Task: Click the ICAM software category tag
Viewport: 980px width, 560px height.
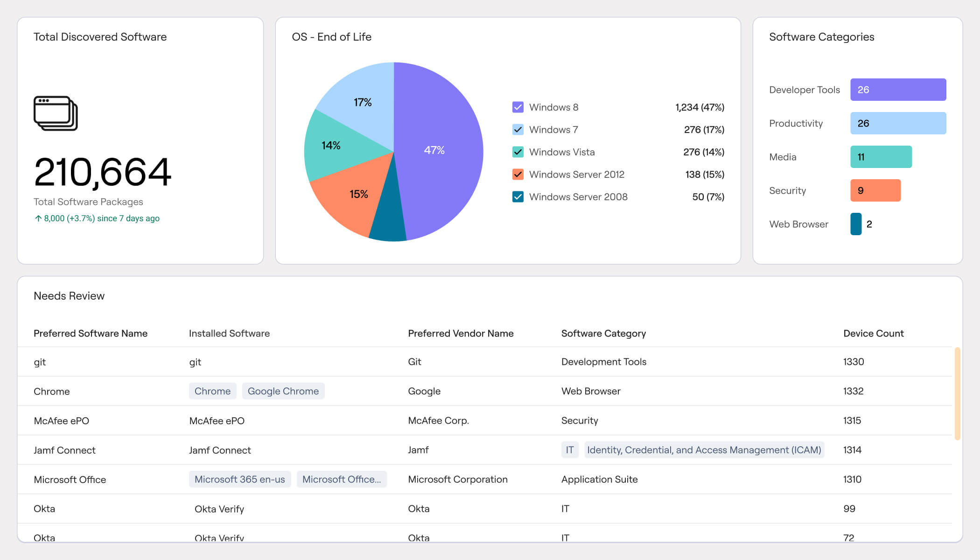Action: [x=704, y=450]
